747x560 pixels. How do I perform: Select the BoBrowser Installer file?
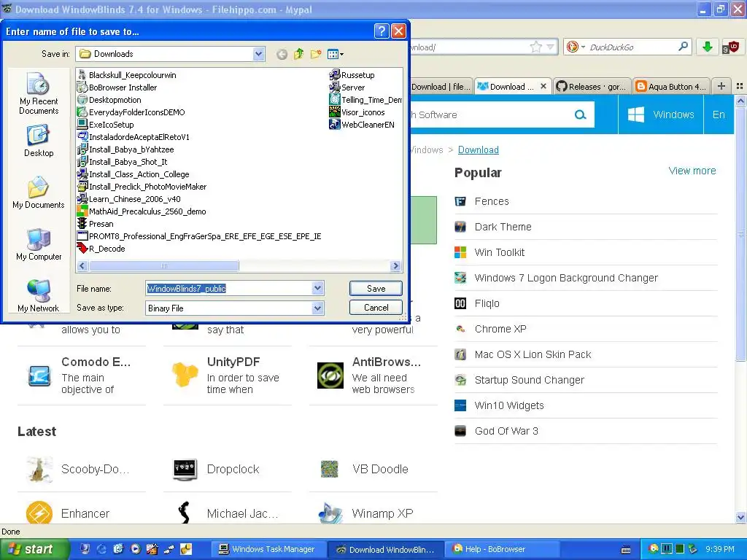click(117, 87)
